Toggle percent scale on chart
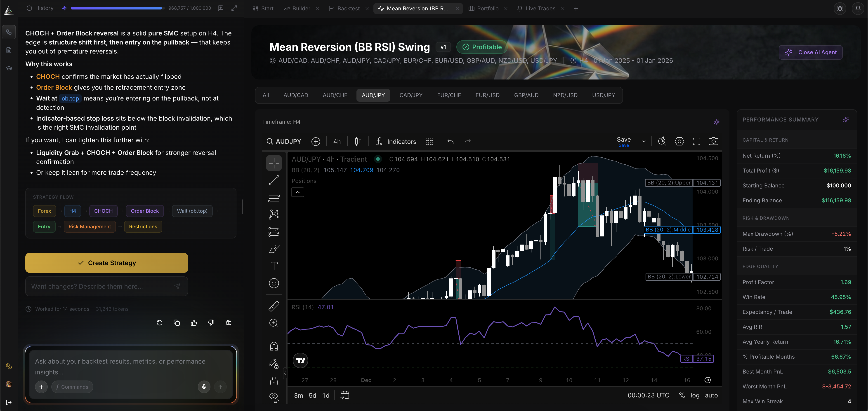Screen dimensions: 868x411 [x=682, y=395]
